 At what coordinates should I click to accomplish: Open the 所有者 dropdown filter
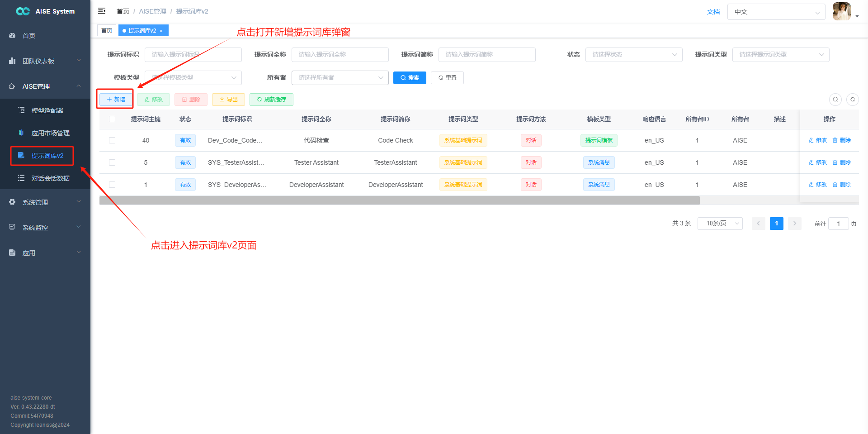(340, 78)
